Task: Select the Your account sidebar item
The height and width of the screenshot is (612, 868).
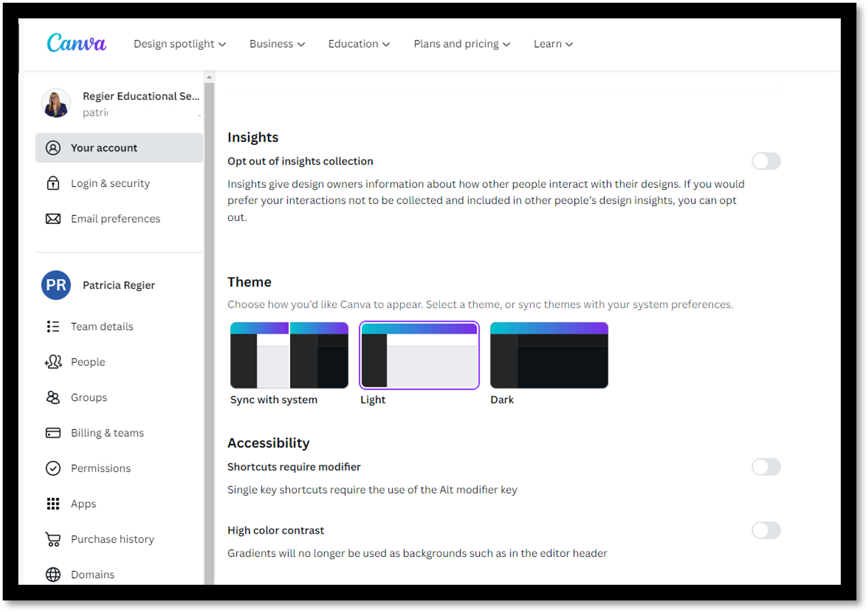Action: tap(119, 148)
